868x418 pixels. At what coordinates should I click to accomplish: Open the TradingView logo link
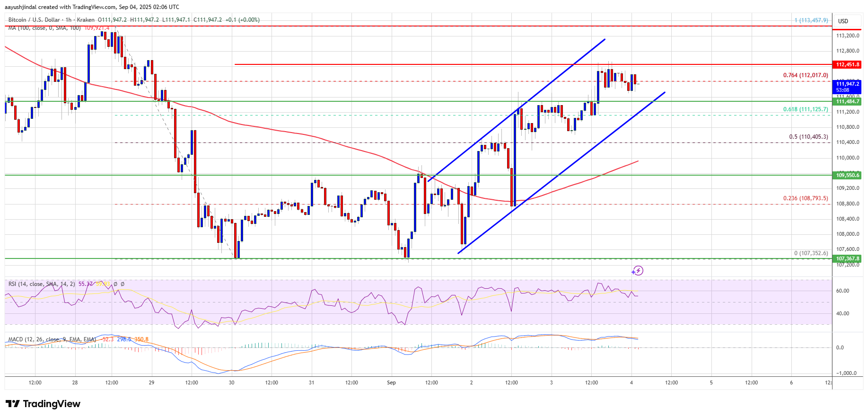[x=43, y=404]
